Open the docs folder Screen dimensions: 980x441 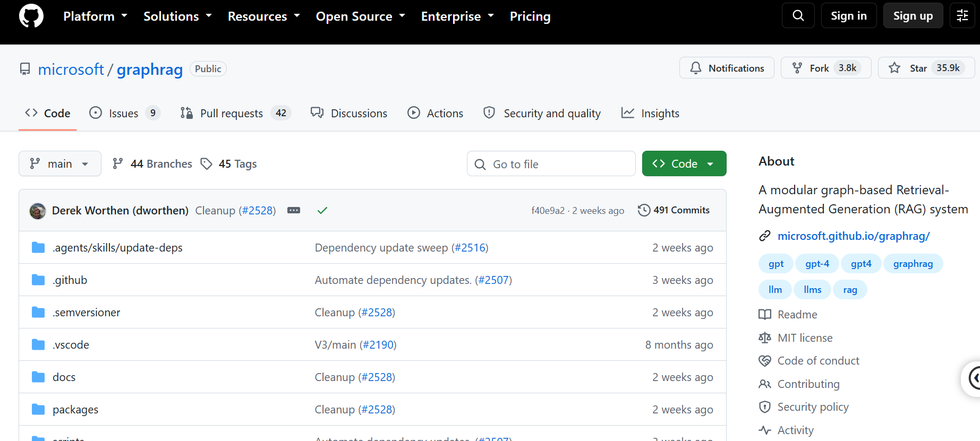tap(64, 377)
